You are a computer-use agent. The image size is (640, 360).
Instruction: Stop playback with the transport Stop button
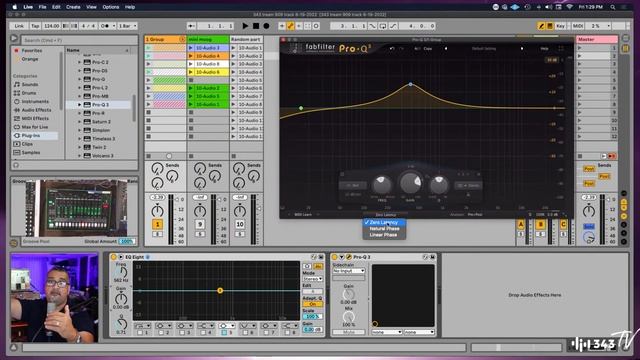pos(256,26)
